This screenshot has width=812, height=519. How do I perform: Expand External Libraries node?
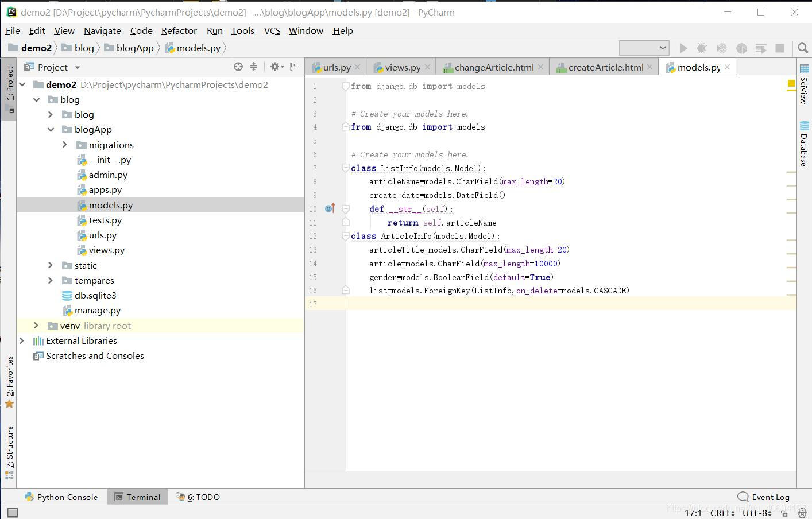pyautogui.click(x=22, y=340)
